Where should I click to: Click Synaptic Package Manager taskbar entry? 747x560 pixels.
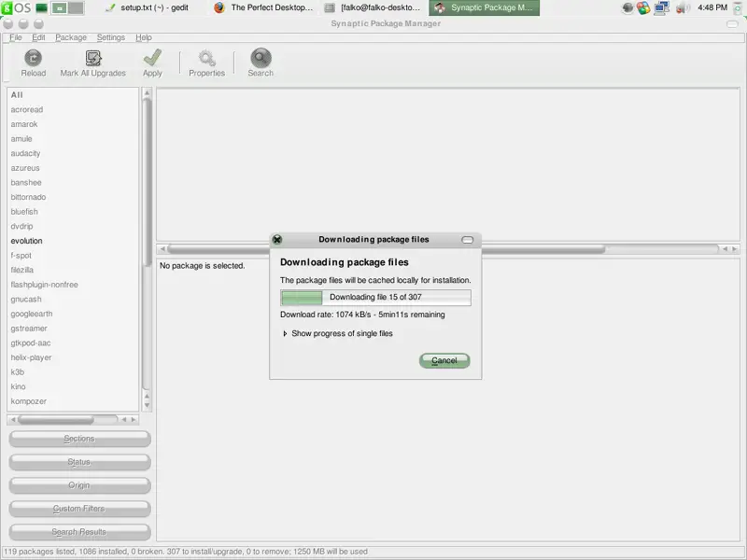coord(484,7)
